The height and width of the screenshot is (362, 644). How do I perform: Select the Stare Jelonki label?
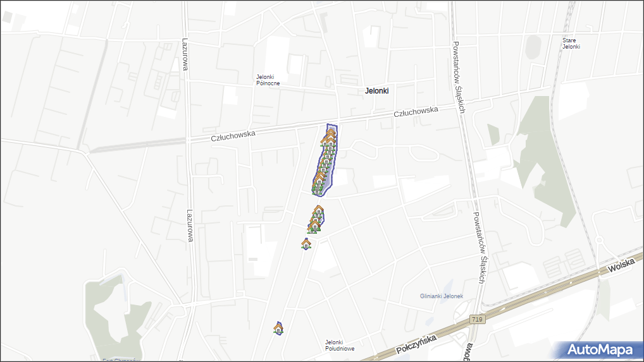tap(571, 44)
